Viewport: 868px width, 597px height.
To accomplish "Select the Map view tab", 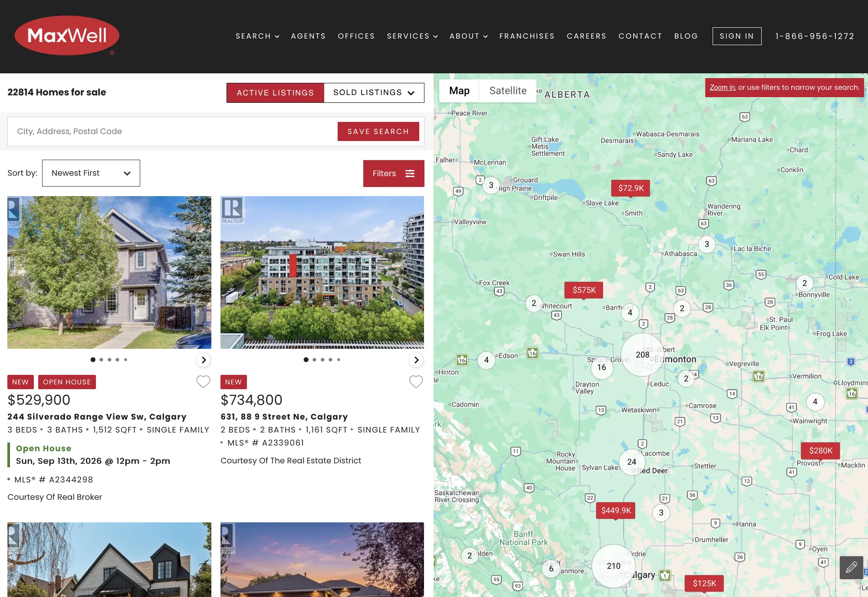I will (x=459, y=91).
